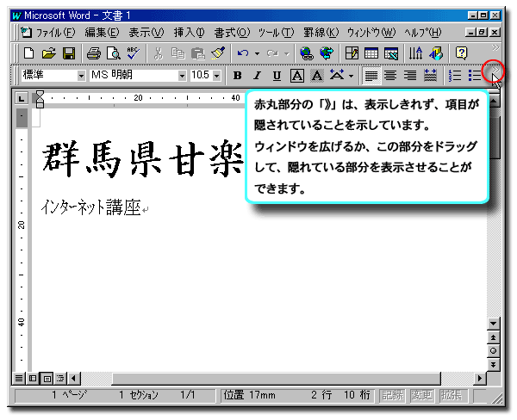517x420 pixels.
Task: Open the 10.5 font size dropdown
Action: pos(216,76)
